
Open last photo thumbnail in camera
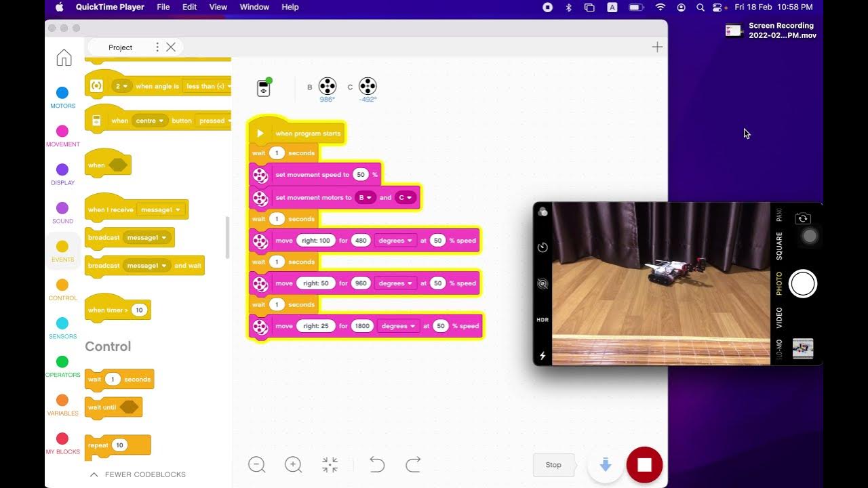(x=803, y=348)
